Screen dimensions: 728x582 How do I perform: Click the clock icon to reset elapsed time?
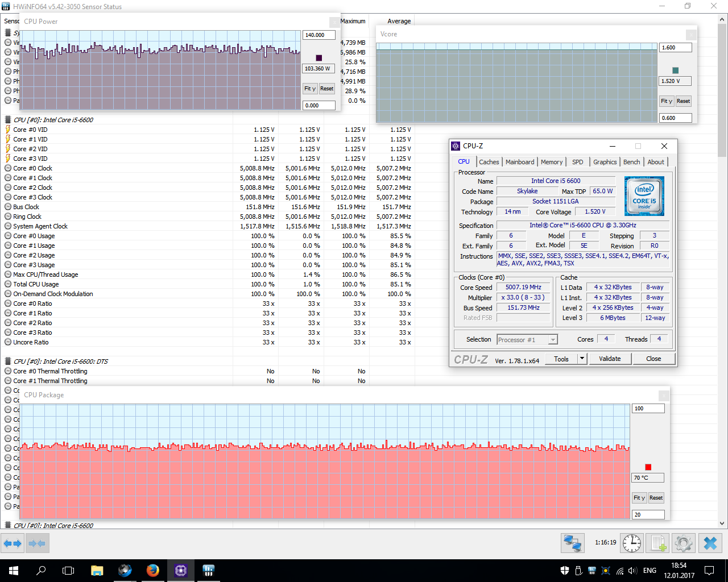coord(632,543)
